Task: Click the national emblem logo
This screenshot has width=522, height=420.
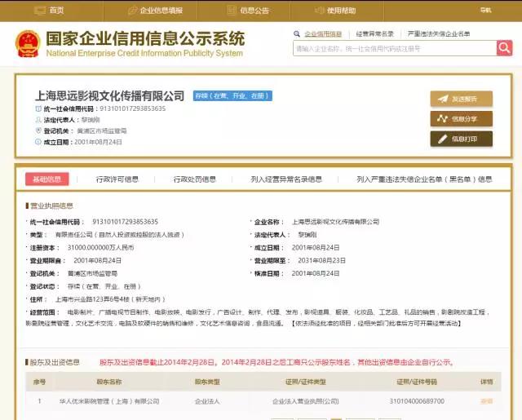Action: coord(28,44)
